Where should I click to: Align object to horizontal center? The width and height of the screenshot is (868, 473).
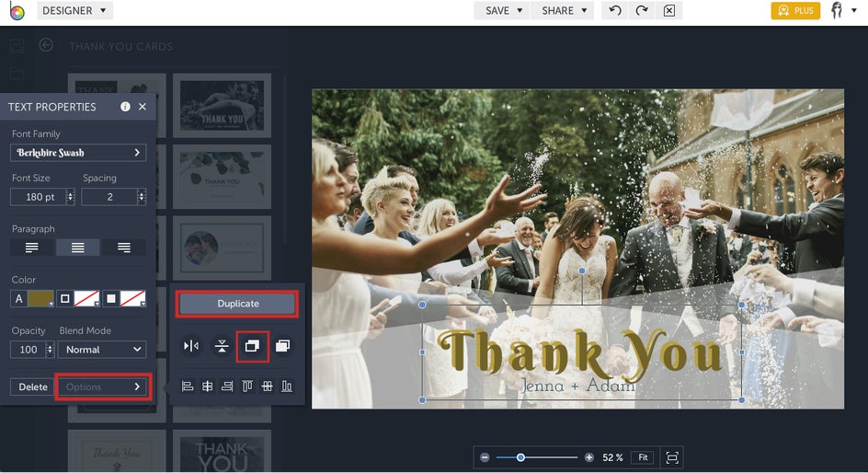click(x=207, y=386)
